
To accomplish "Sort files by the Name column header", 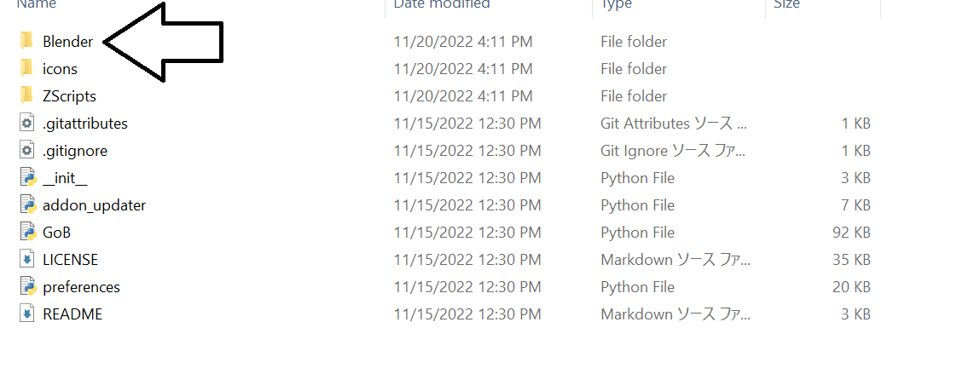I will point(36,5).
